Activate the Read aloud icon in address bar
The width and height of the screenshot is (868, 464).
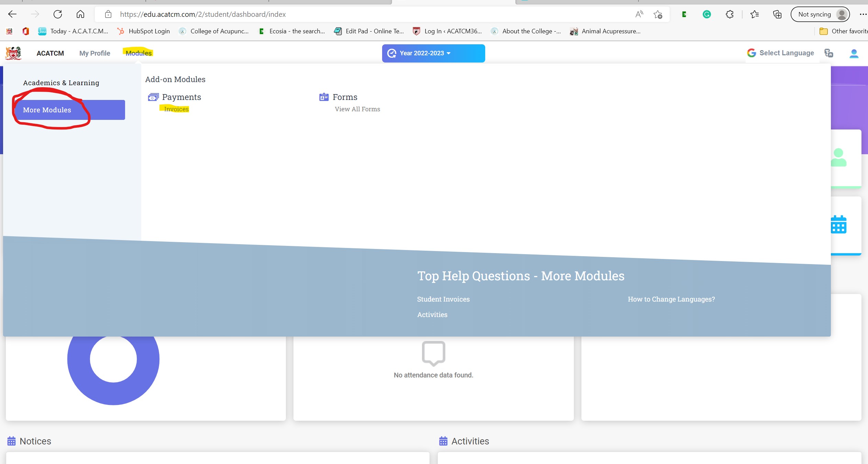tap(639, 14)
